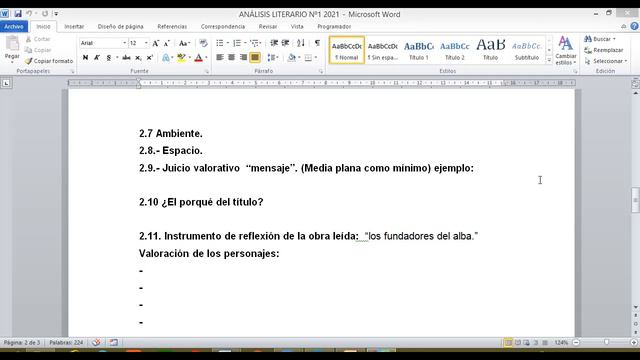
Task: Toggle justify alignment
Action: click(255, 58)
